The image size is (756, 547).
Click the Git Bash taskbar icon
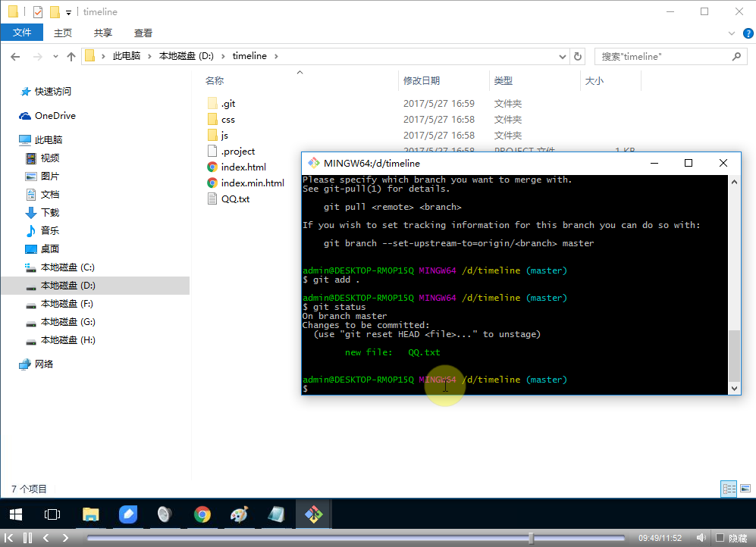point(314,514)
